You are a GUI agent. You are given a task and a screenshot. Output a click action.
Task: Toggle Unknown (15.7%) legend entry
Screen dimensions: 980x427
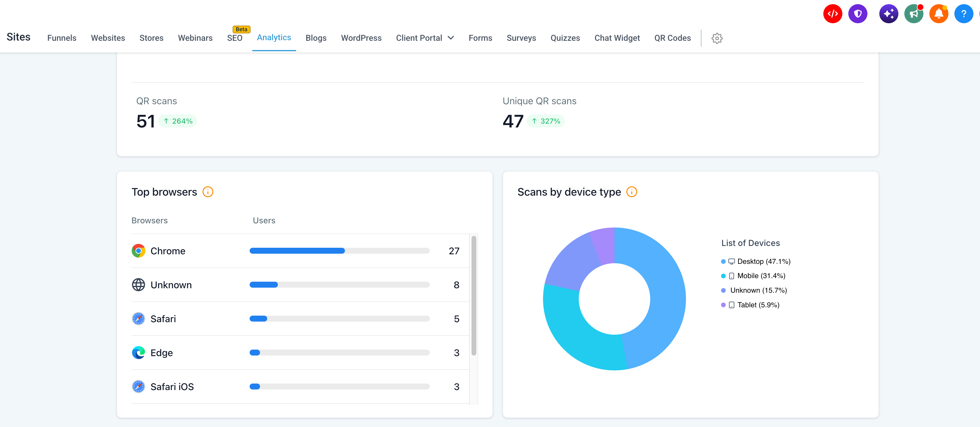pyautogui.click(x=754, y=291)
